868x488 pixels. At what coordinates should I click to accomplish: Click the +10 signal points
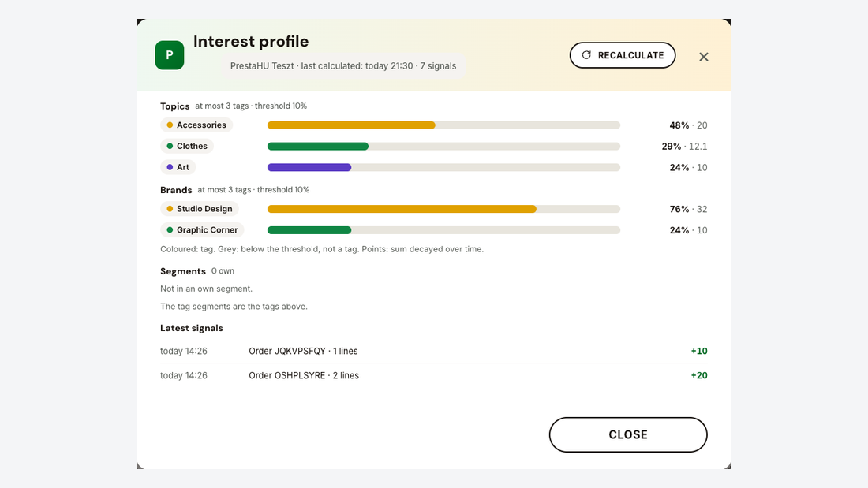coord(698,351)
